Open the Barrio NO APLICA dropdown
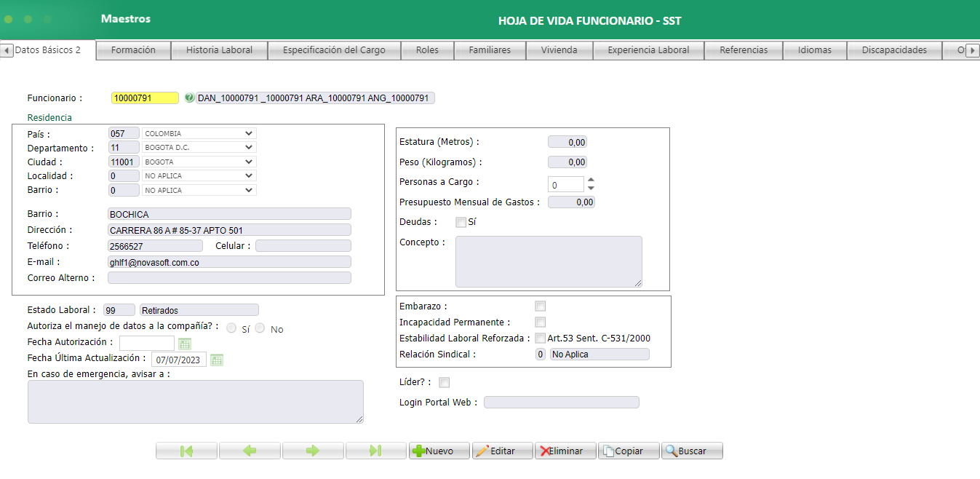This screenshot has height=479, width=980. click(x=199, y=190)
